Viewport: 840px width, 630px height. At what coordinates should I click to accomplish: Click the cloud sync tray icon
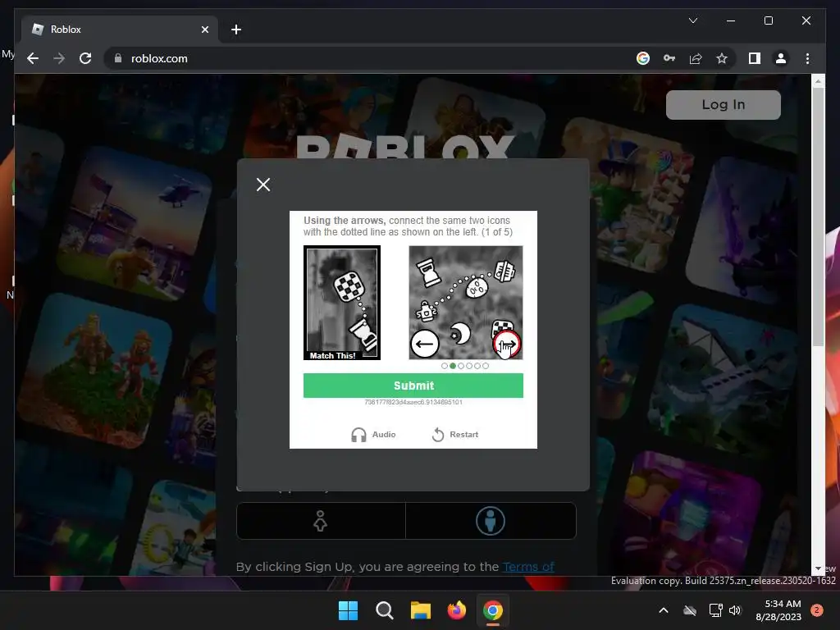tap(690, 610)
